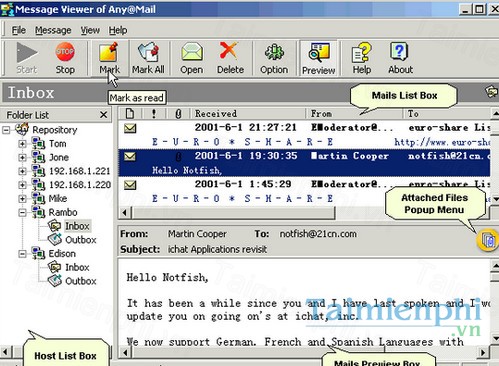Sort by the attachment paperclip column
The image size is (499, 366).
point(178,114)
